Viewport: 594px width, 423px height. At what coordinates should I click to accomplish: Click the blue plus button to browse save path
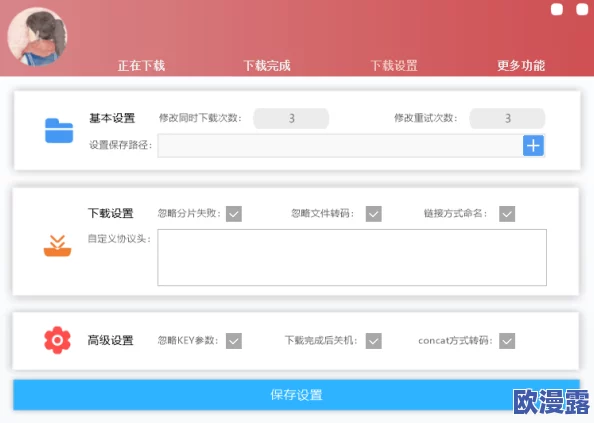pyautogui.click(x=533, y=145)
